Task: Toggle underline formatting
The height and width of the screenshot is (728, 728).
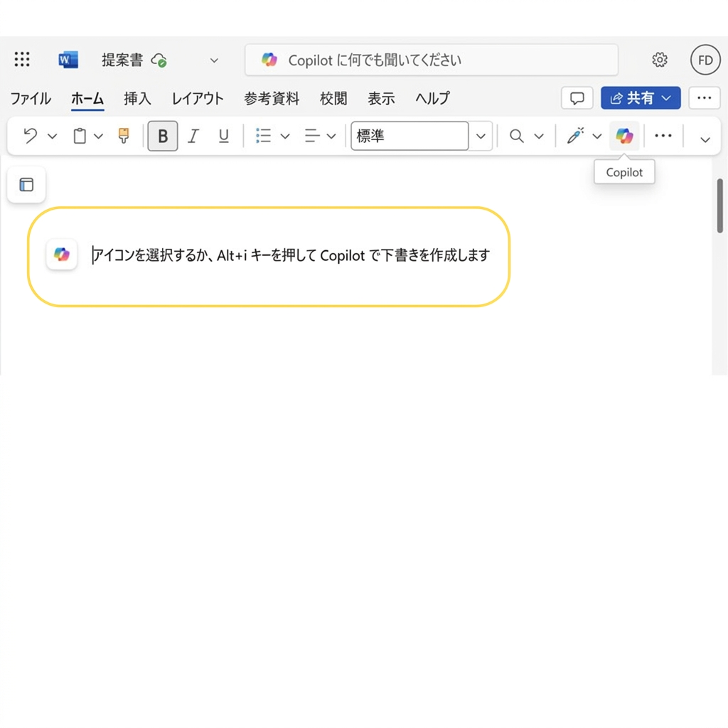Action: [223, 136]
